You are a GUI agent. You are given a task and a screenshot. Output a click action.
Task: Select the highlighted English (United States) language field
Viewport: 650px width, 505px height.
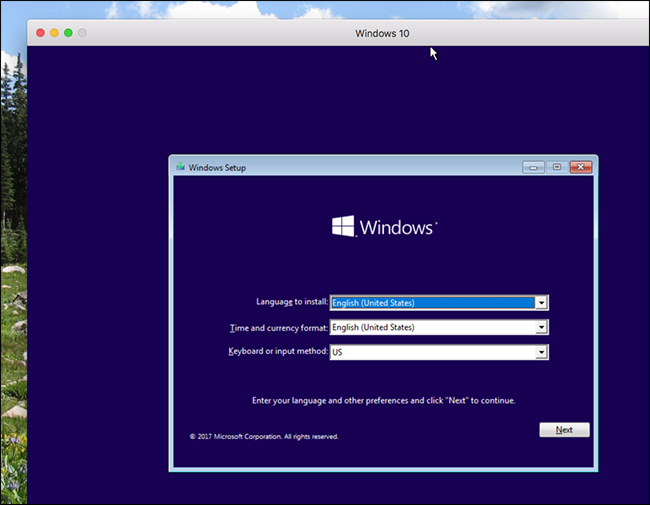click(433, 303)
